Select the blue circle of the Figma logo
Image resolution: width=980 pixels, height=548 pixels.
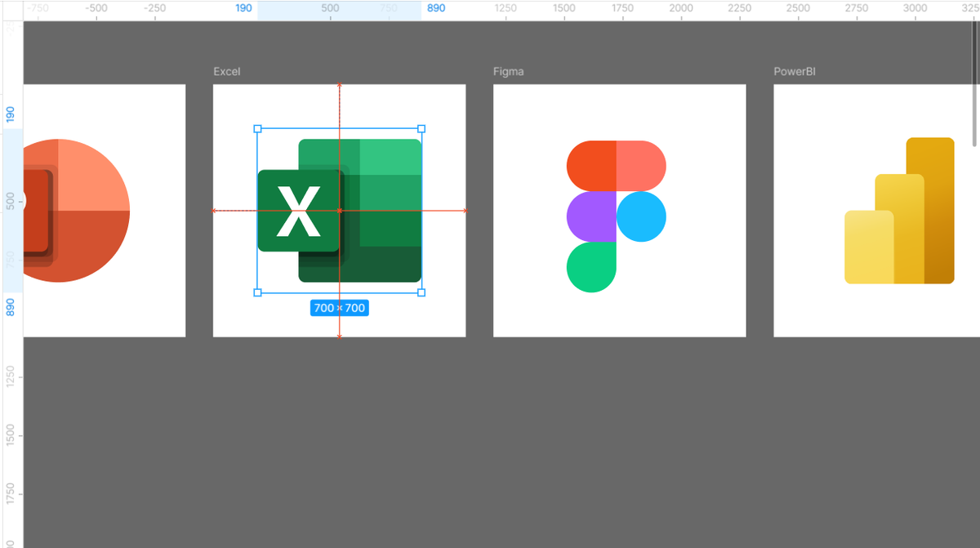click(x=641, y=216)
